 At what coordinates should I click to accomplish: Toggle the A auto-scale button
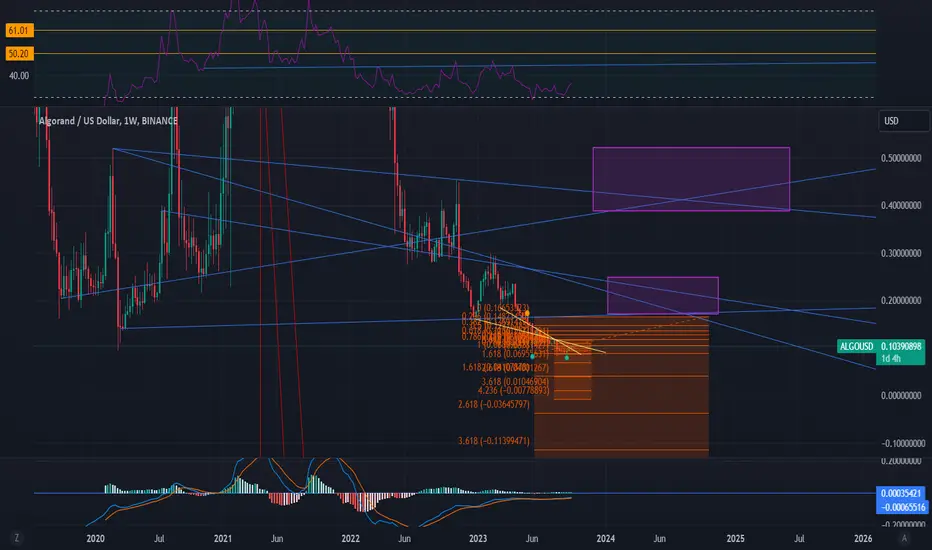[x=904, y=538]
